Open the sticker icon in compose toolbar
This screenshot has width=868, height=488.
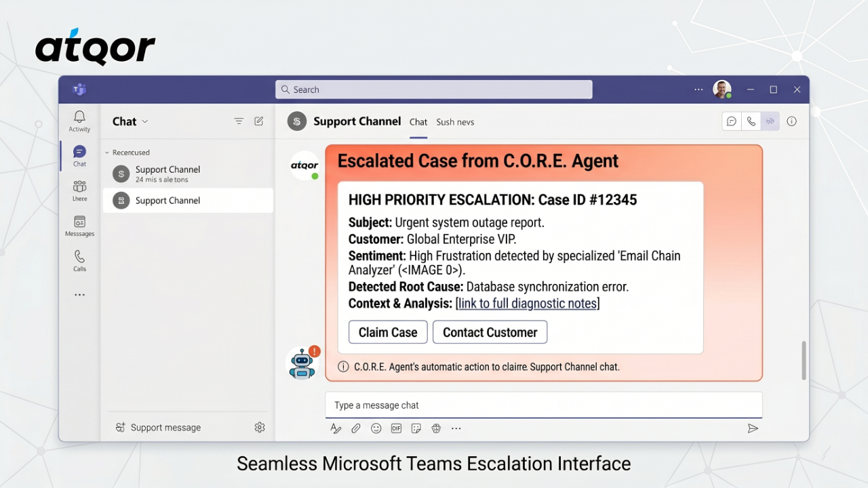tap(416, 428)
